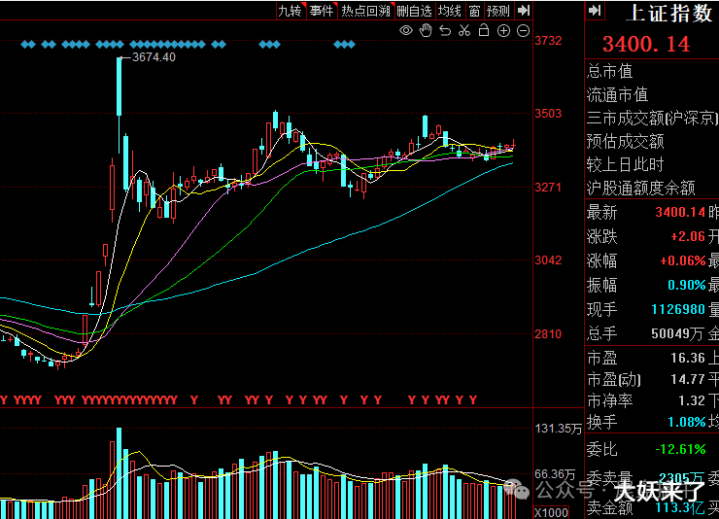Viewport: 719px width, 519px height.
Task: Click the tallest cyan volume bar
Action: click(x=119, y=473)
